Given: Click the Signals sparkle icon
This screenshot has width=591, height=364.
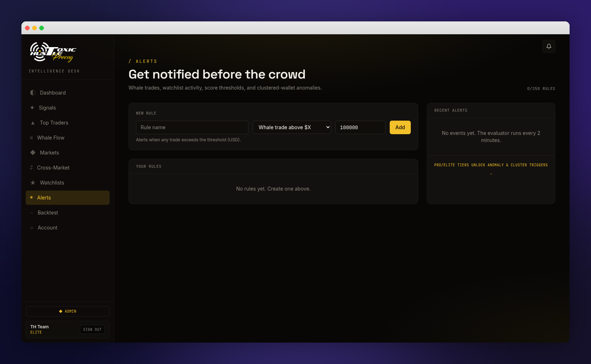Looking at the screenshot, I should [x=32, y=108].
